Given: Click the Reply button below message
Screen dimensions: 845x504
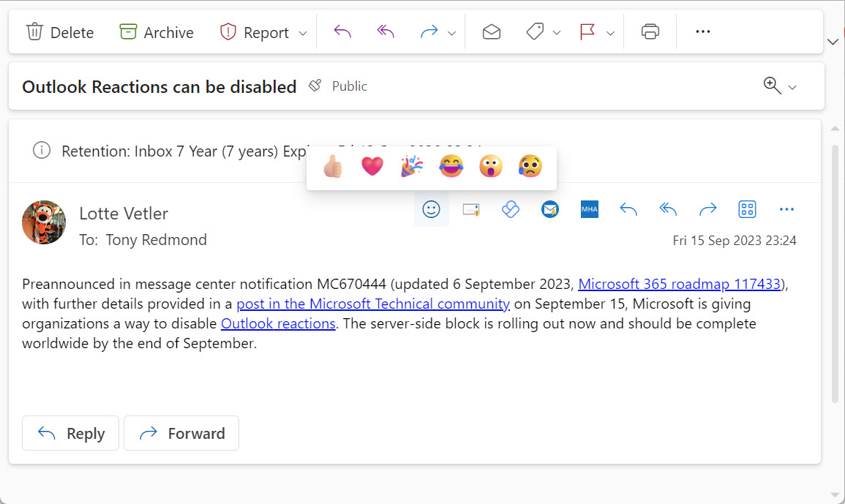Looking at the screenshot, I should 70,433.
